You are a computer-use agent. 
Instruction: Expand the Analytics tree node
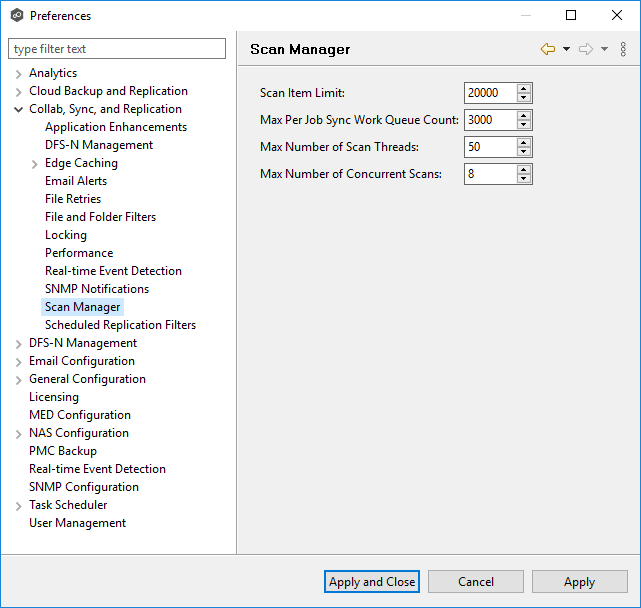pos(19,73)
